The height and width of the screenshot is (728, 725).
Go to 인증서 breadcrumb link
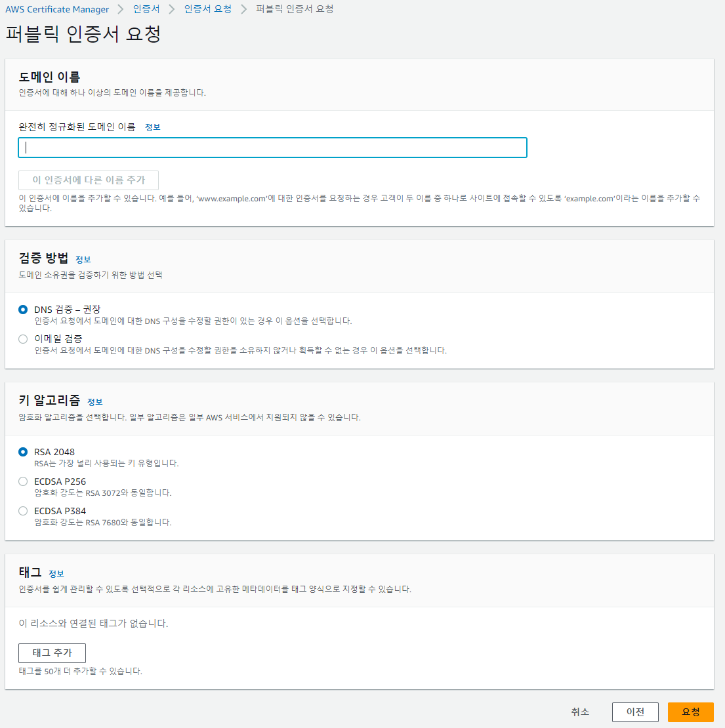pyautogui.click(x=146, y=9)
